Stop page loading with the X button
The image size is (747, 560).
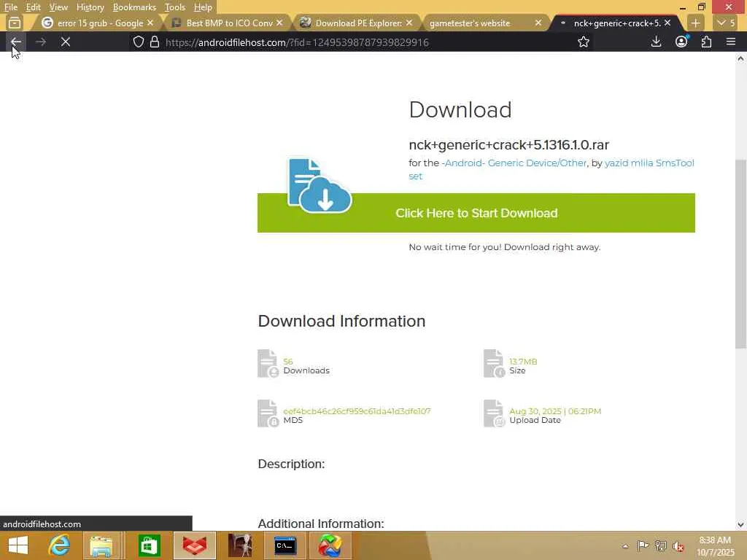pos(66,42)
